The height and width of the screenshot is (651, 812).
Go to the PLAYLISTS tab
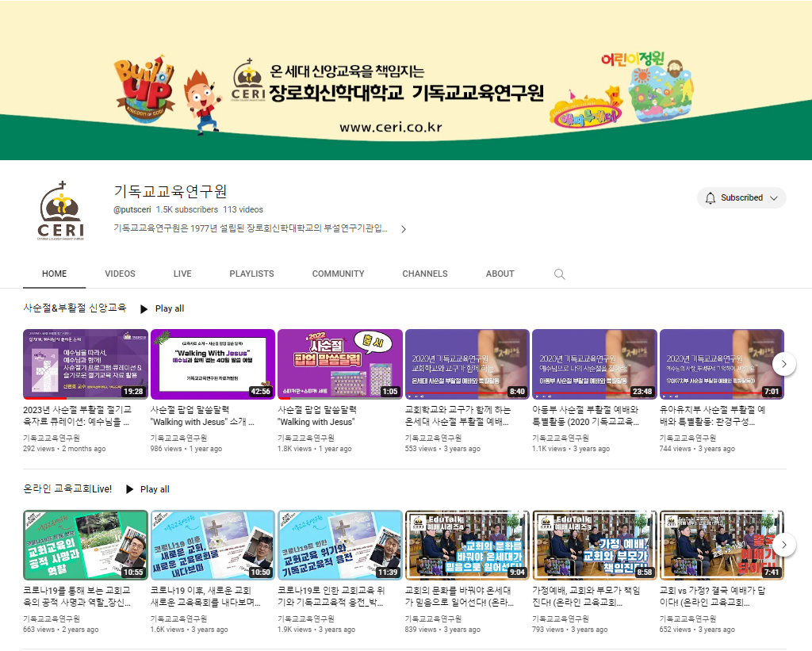251,274
